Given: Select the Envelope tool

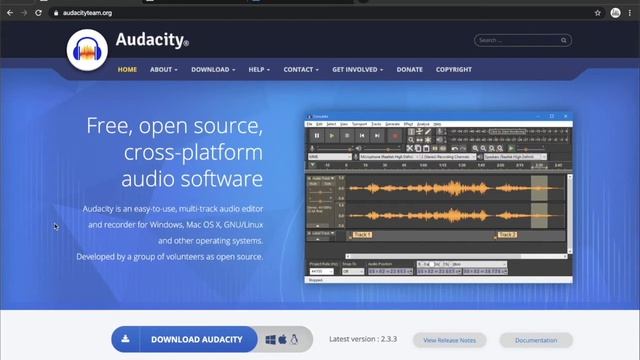Looking at the screenshot, I should click(419, 131).
